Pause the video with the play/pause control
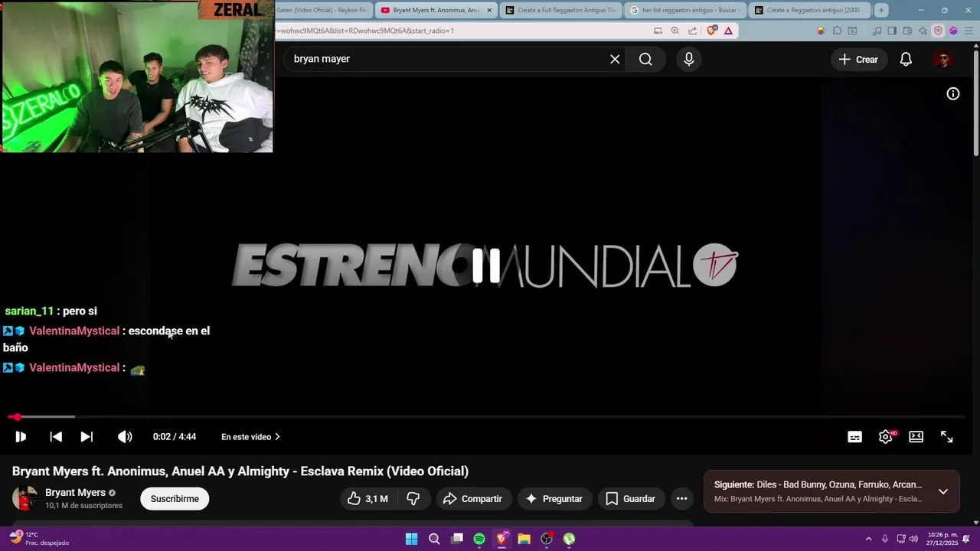This screenshot has width=980, height=551. (21, 437)
